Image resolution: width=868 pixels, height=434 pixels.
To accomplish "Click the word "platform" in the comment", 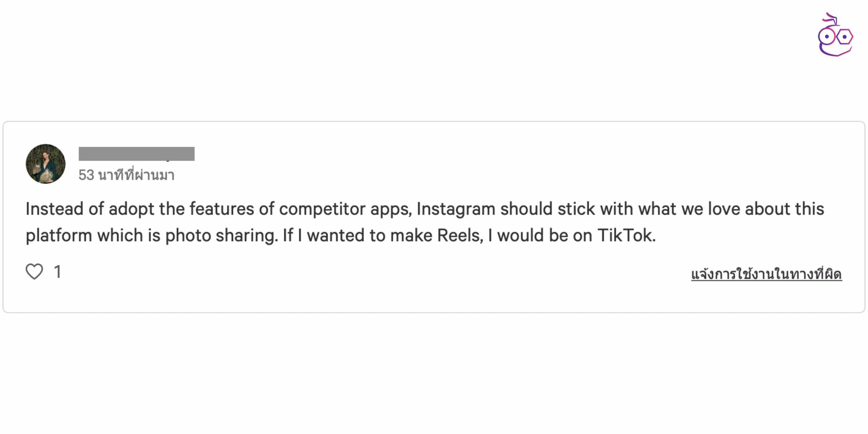I will click(x=59, y=235).
